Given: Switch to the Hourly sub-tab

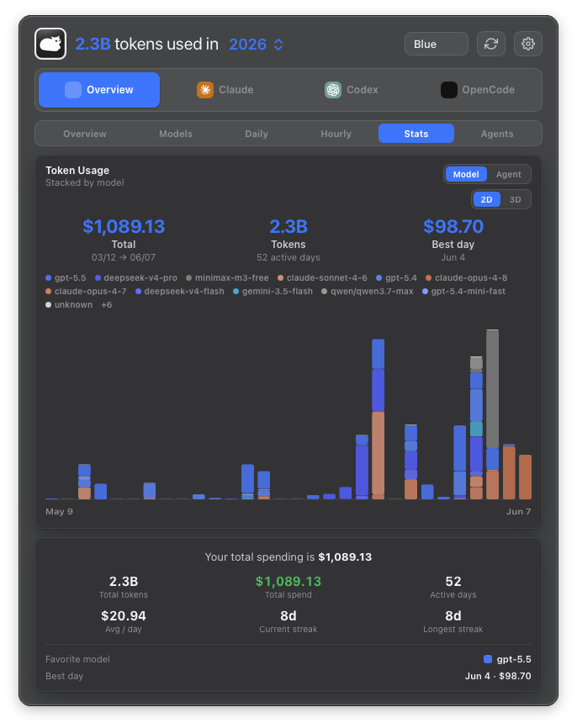Looking at the screenshot, I should pos(336,134).
